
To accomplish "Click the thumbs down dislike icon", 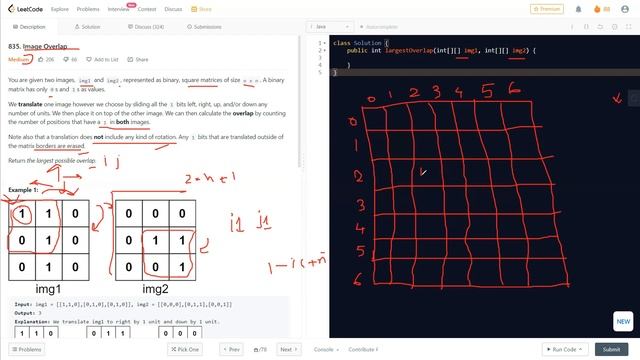I will pyautogui.click(x=69, y=59).
